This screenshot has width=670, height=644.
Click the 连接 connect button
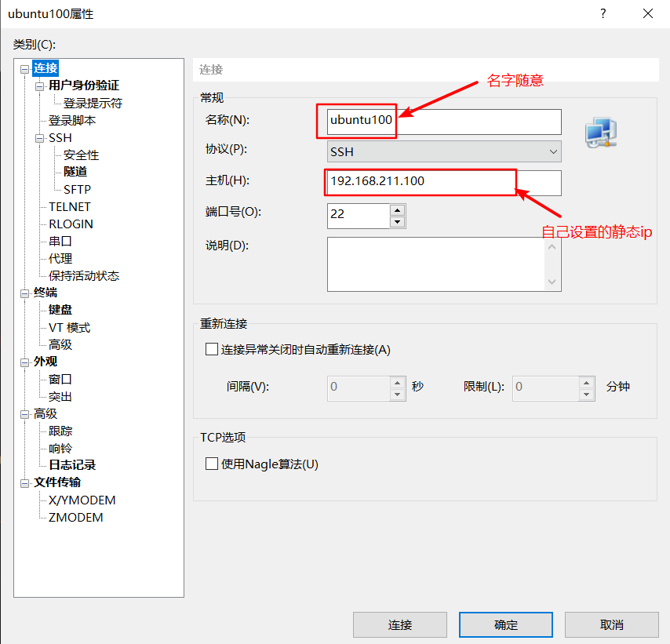pos(400,624)
